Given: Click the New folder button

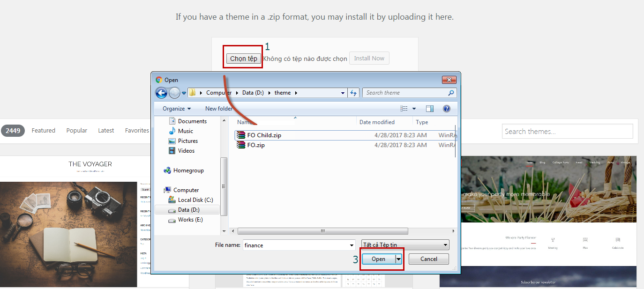Looking at the screenshot, I should click(218, 109).
